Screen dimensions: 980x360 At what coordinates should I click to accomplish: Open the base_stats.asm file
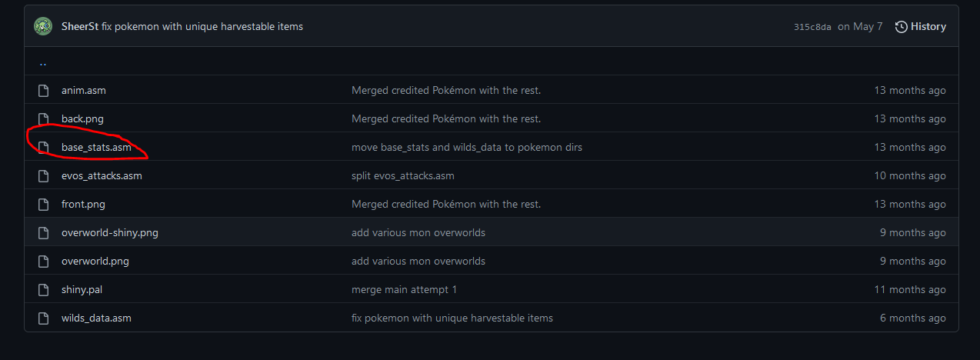click(x=96, y=147)
